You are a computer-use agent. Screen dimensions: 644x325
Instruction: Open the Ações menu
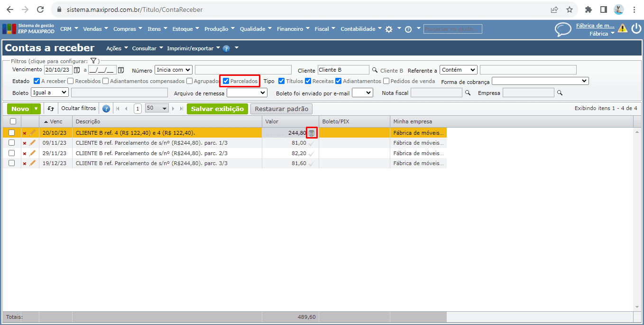coord(117,48)
